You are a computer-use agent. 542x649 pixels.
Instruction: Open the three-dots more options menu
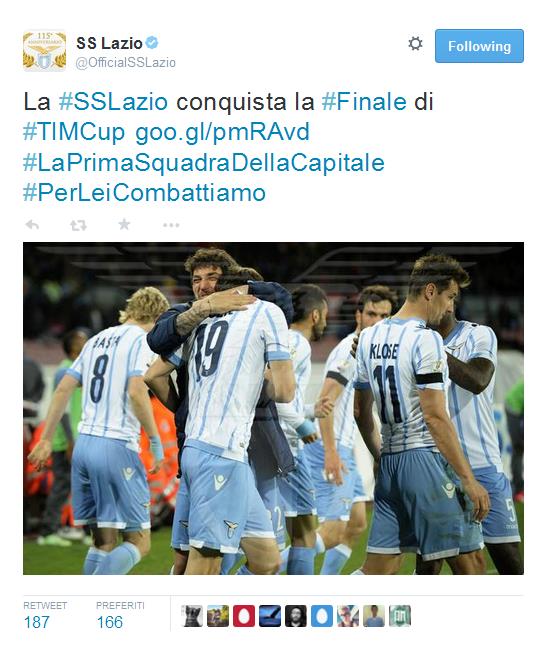click(171, 225)
